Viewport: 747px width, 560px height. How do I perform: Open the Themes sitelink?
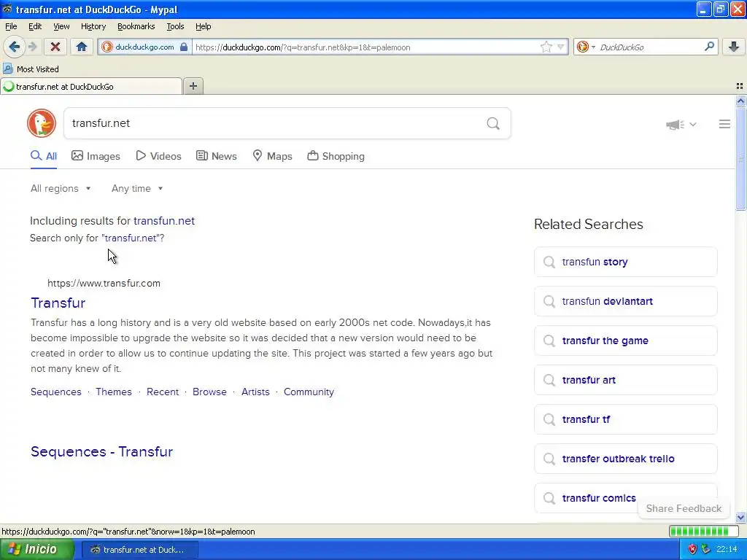pyautogui.click(x=113, y=392)
